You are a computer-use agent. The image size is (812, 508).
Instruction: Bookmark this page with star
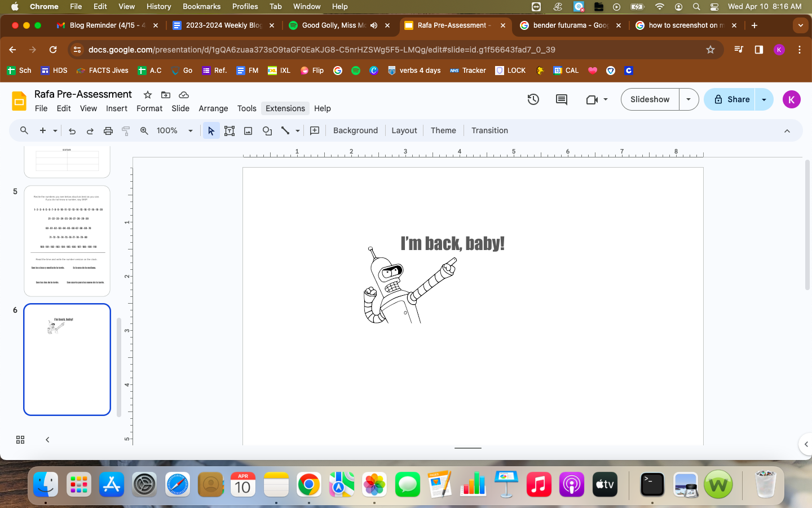tap(710, 50)
